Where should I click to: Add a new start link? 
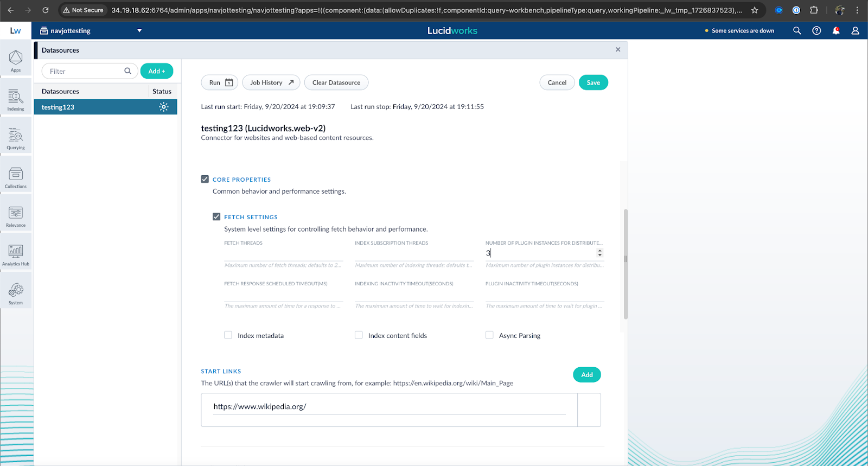point(587,375)
